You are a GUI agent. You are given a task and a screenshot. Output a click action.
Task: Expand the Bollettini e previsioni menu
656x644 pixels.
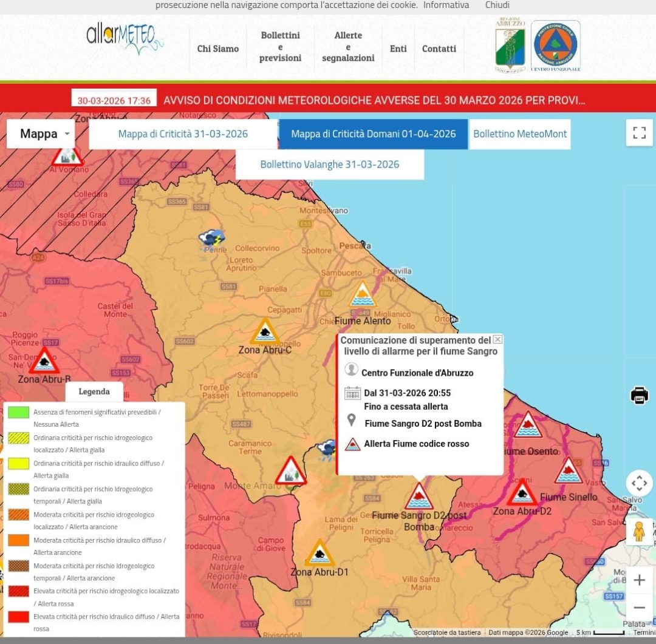[x=280, y=47]
